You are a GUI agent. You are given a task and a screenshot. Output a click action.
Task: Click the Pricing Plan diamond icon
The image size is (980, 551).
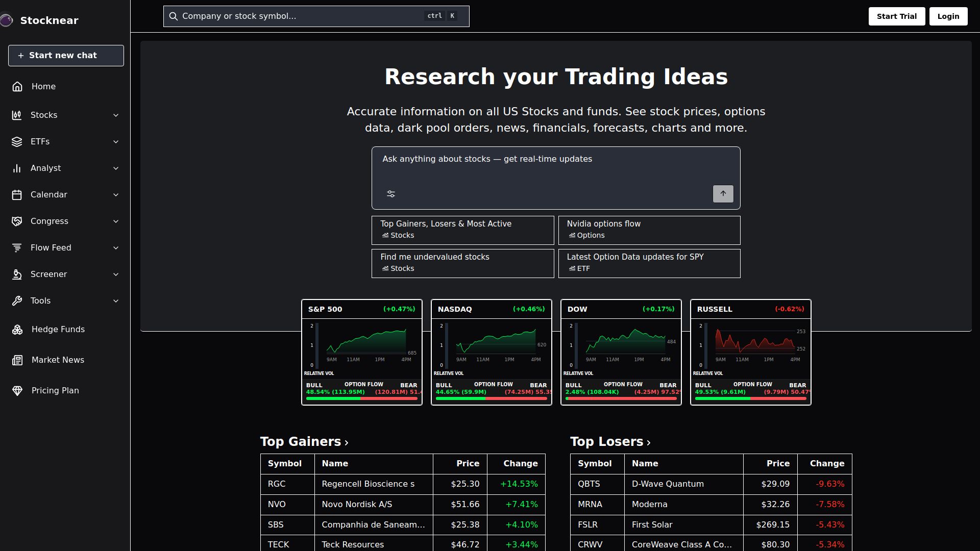click(x=17, y=391)
